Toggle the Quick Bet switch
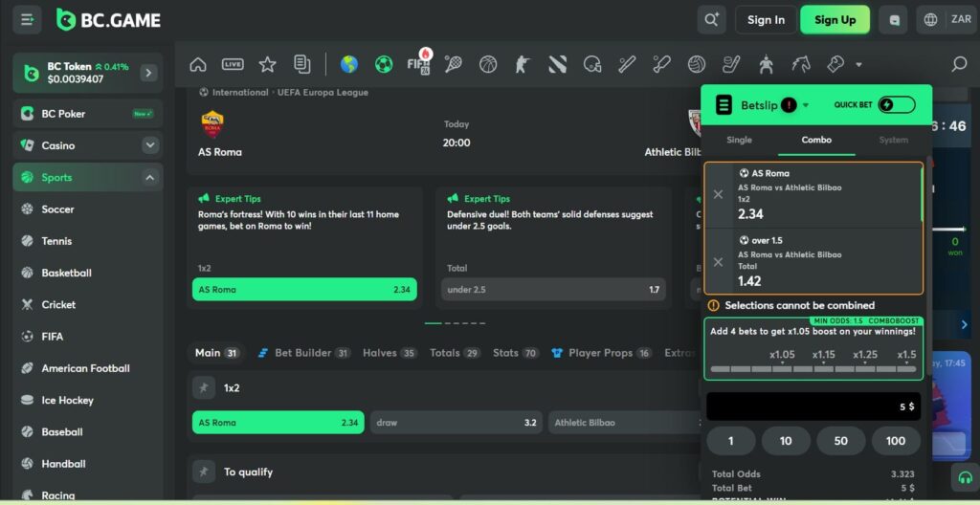Screen dimensions: 980x505 [896, 105]
